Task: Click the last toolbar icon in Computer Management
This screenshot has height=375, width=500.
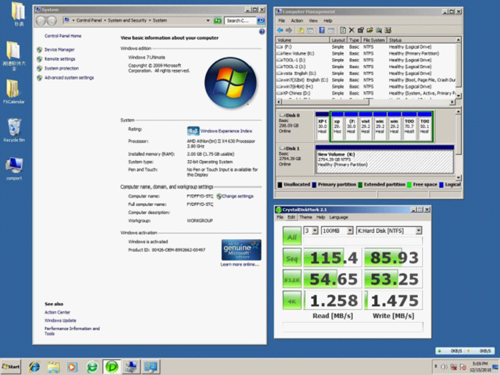Action: [x=388, y=30]
